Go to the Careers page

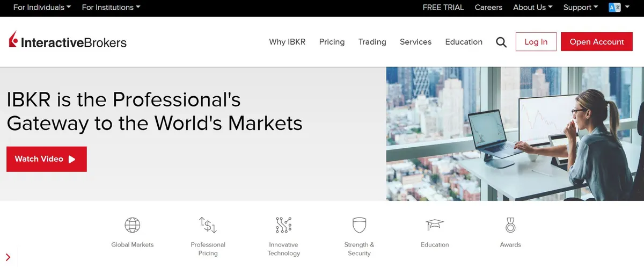488,8
